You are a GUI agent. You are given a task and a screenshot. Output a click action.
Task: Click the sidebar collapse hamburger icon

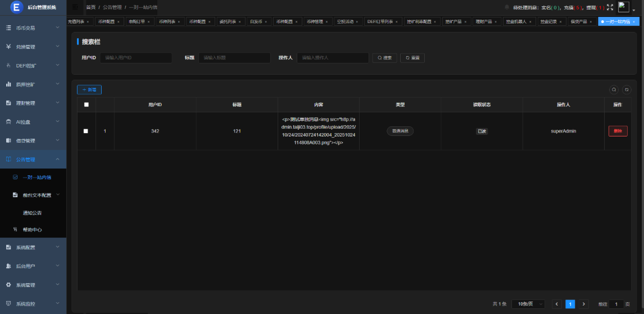tap(75, 7)
